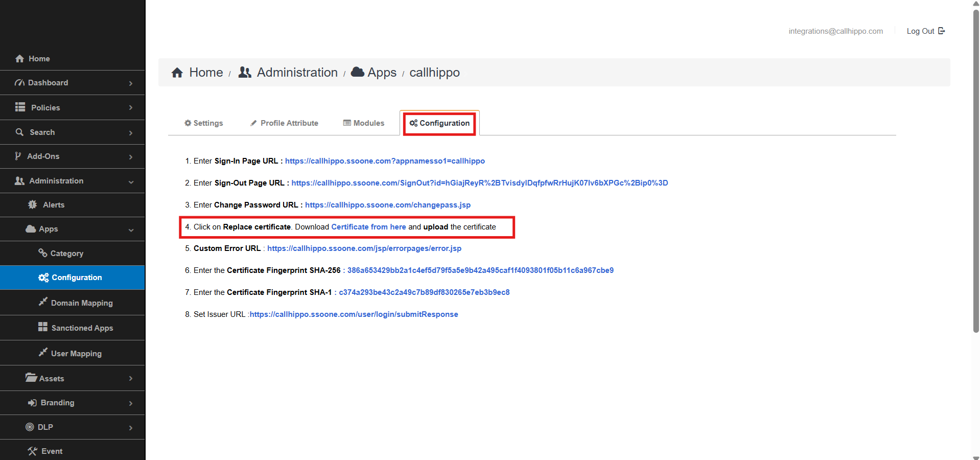The height and width of the screenshot is (460, 980).
Task: Click the breadcrumb Home house icon
Action: (177, 73)
